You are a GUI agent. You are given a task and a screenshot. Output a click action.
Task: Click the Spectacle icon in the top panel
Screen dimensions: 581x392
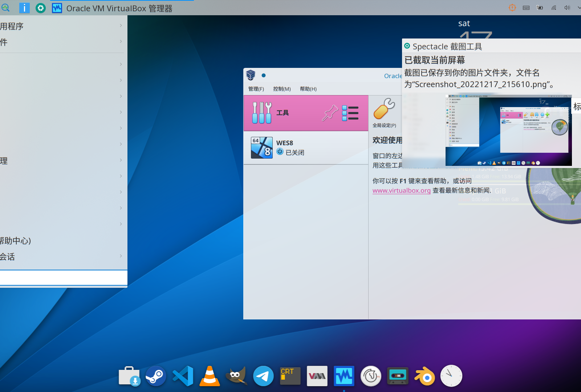click(x=41, y=8)
